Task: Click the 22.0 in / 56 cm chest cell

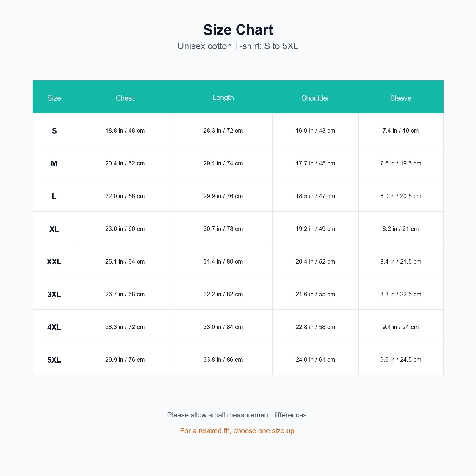Action: [125, 196]
